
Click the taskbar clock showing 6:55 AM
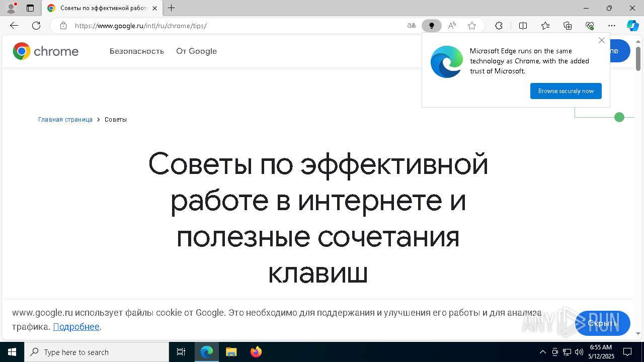pyautogui.click(x=601, y=352)
